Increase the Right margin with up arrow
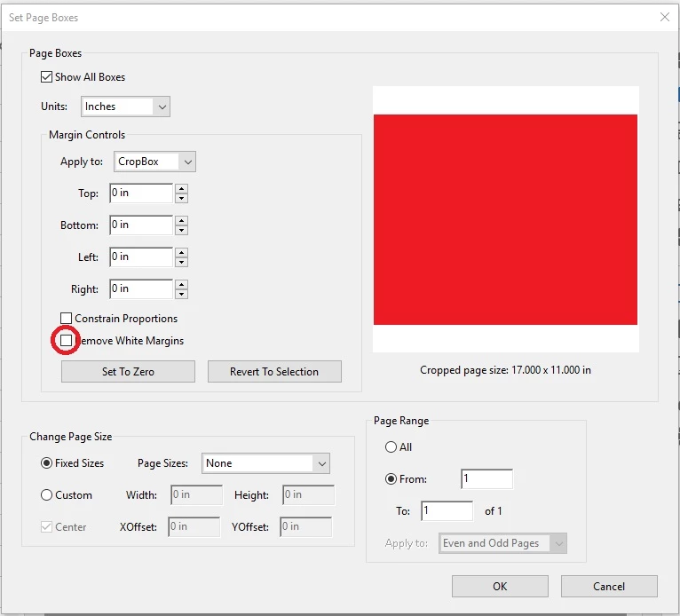This screenshot has height=616, width=680. coord(182,285)
